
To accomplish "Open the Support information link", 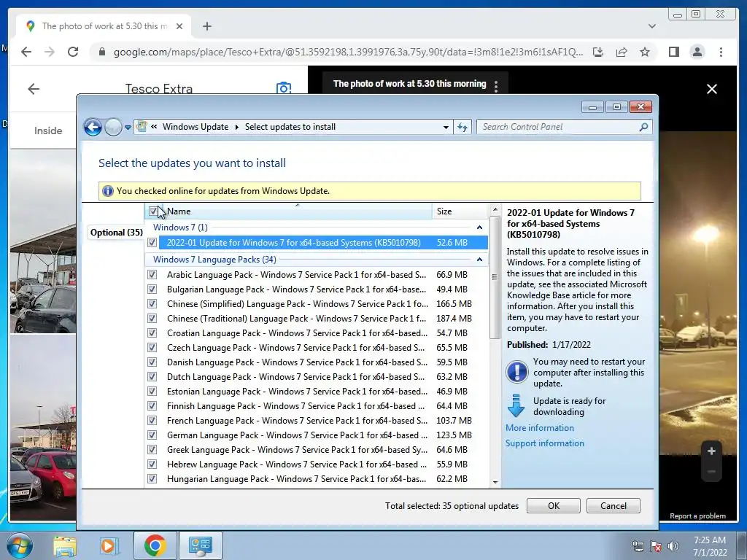I will click(544, 443).
